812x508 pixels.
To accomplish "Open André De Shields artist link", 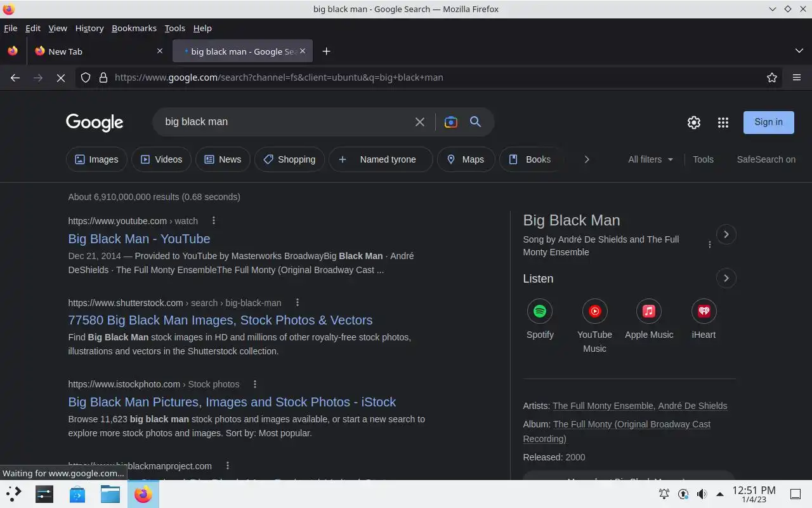I will [693, 406].
